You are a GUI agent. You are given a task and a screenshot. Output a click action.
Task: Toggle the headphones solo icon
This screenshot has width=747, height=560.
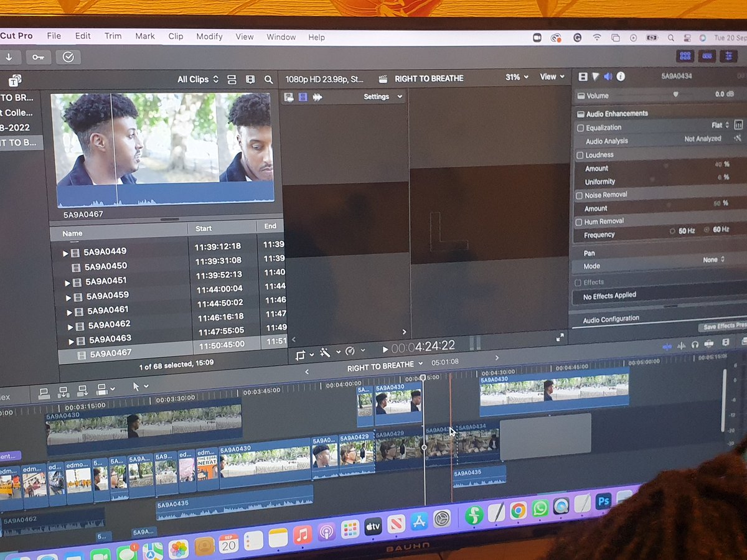[x=695, y=344]
